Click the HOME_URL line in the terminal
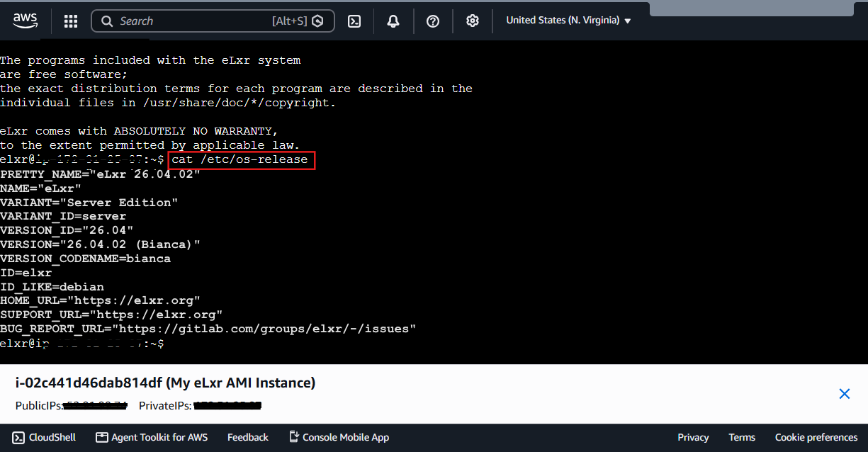The height and width of the screenshot is (452, 868). (100, 301)
